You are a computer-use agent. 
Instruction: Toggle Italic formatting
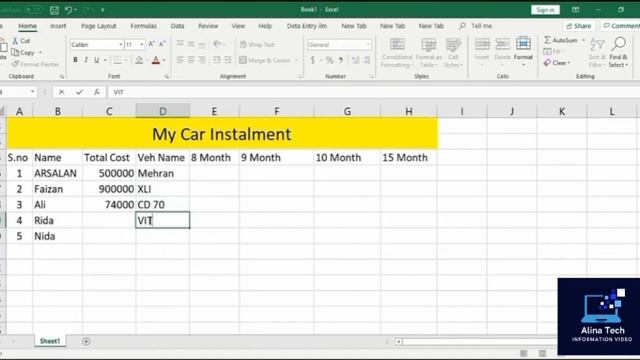point(86,60)
